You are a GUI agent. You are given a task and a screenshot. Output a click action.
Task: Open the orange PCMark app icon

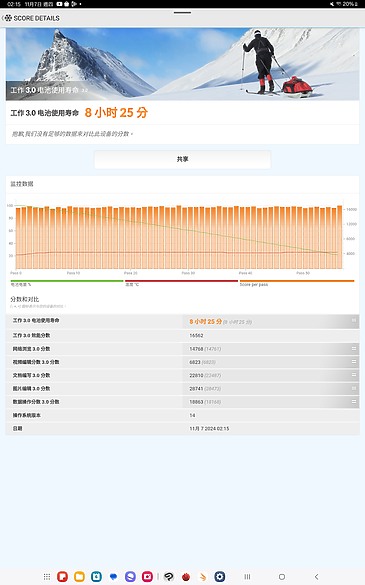pyautogui.click(x=203, y=576)
